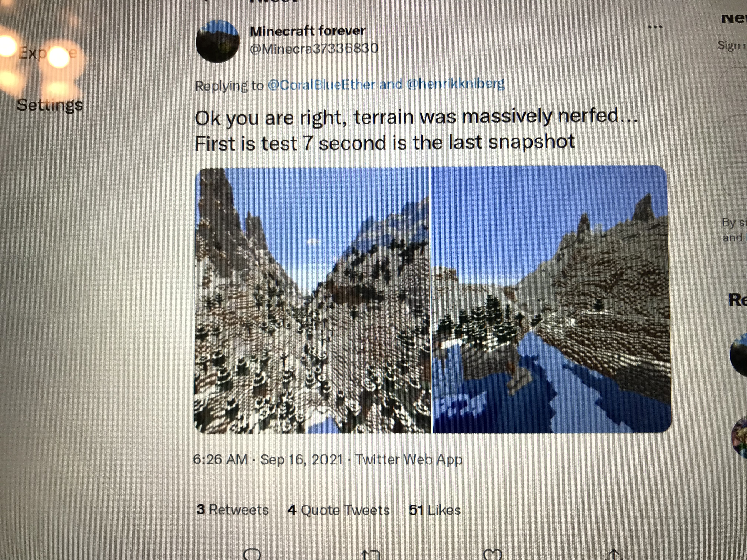This screenshot has height=560, width=747.
Task: Open the @henrikkniberg mention link
Action: (456, 84)
